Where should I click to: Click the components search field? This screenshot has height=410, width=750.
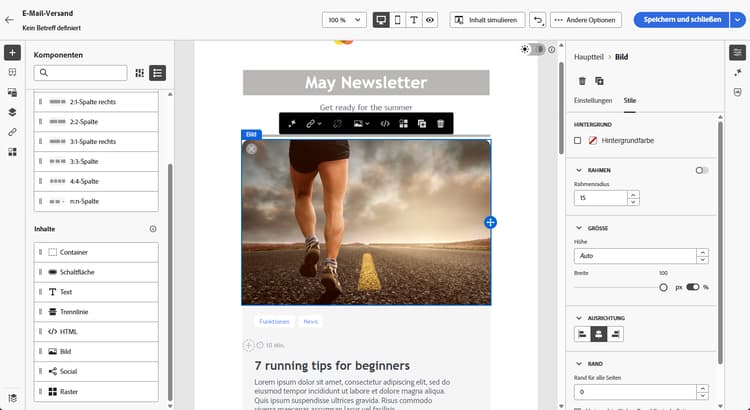pyautogui.click(x=80, y=73)
